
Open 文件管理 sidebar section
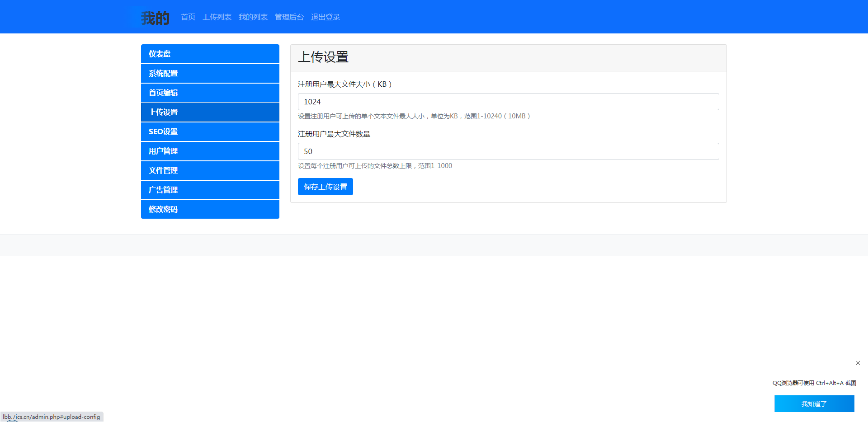click(210, 170)
